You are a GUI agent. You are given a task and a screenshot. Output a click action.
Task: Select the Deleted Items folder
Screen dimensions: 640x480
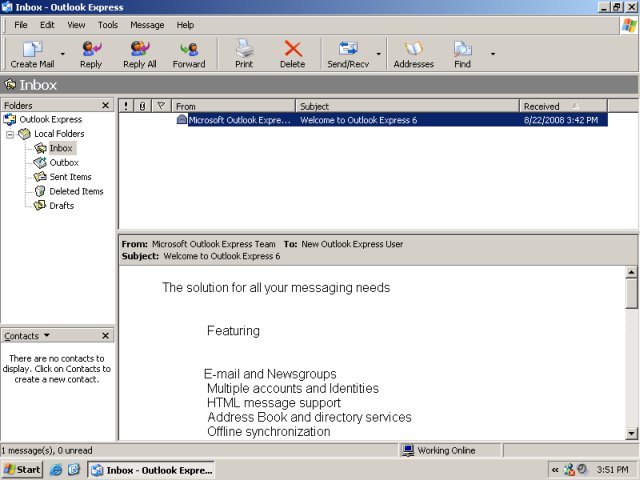(x=76, y=191)
